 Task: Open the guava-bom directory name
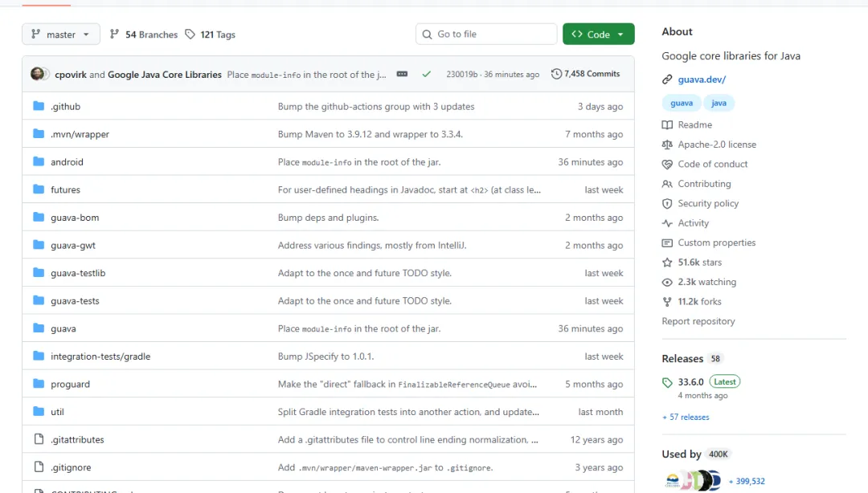click(x=75, y=218)
